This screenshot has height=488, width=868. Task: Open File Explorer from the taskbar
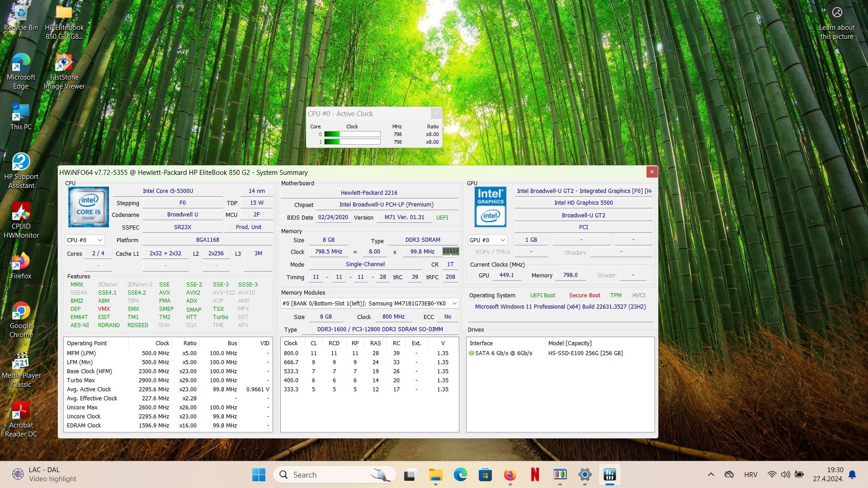435,474
